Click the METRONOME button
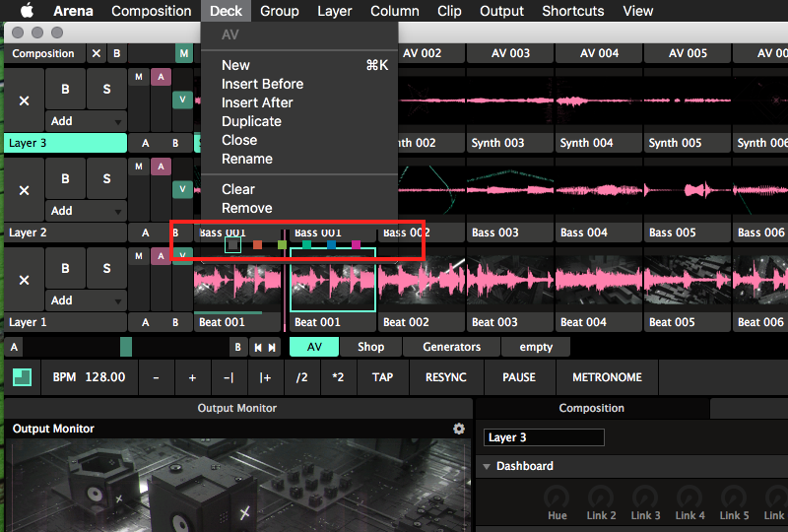 tap(607, 377)
